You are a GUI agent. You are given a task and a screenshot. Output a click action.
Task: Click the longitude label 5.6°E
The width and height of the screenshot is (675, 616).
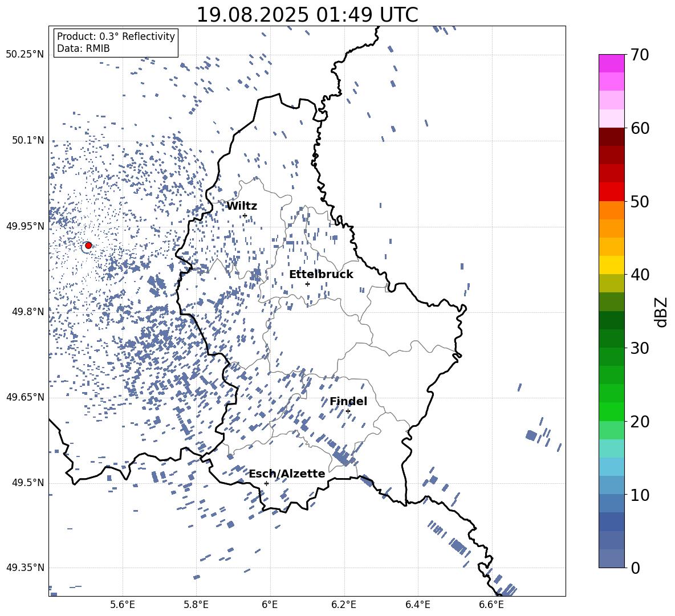coord(123,605)
